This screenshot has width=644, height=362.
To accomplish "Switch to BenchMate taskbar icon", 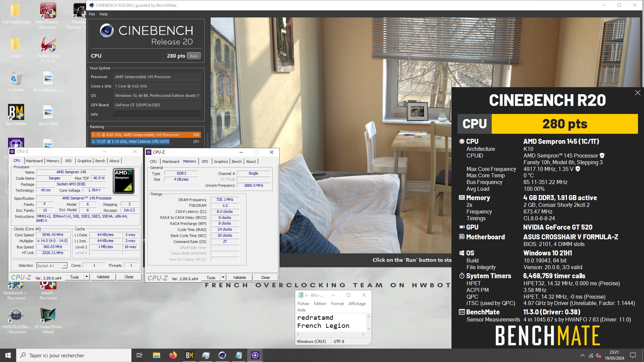I will pos(189,355).
